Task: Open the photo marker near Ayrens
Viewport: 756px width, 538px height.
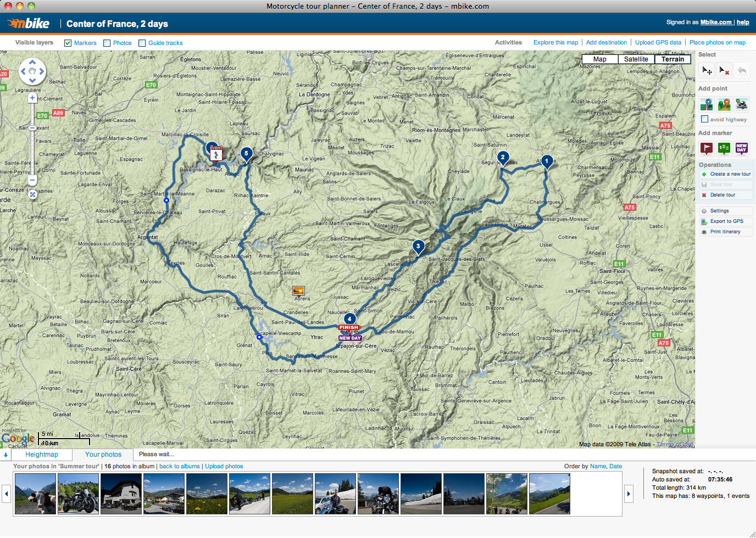Action: click(x=298, y=290)
